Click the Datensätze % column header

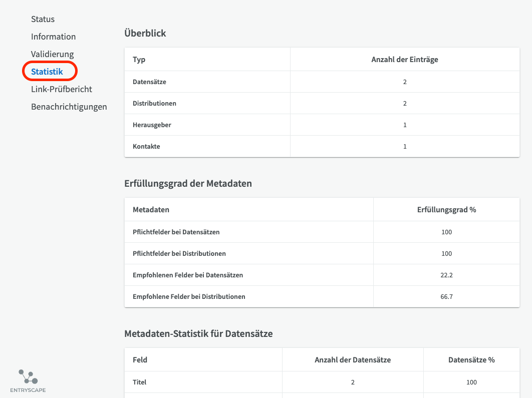(471, 360)
